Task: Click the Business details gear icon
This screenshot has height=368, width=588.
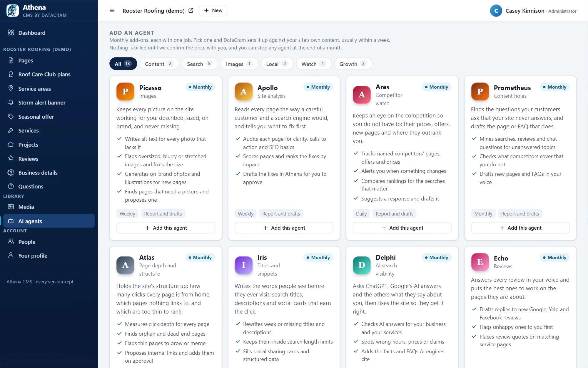Action: [x=11, y=173]
